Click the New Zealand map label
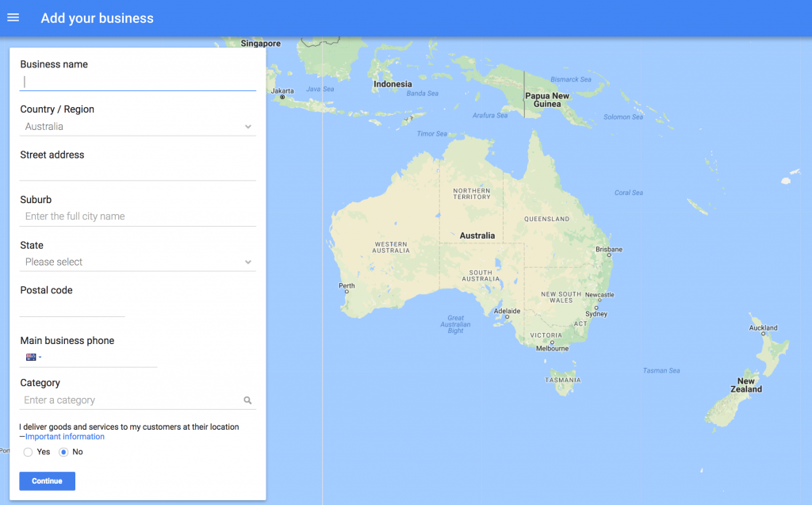This screenshot has height=505, width=812. [x=746, y=385]
